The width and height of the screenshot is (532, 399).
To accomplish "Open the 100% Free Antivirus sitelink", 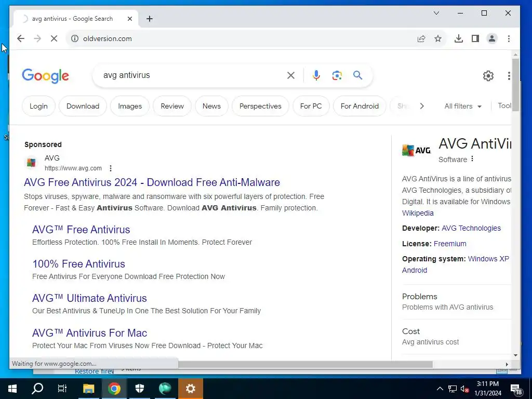I will (x=79, y=264).
